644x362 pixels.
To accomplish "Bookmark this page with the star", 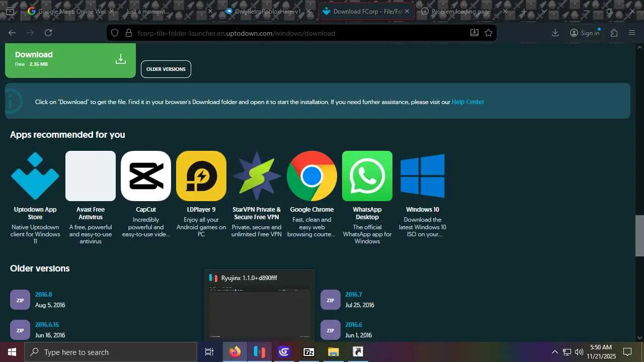I will tap(489, 33).
